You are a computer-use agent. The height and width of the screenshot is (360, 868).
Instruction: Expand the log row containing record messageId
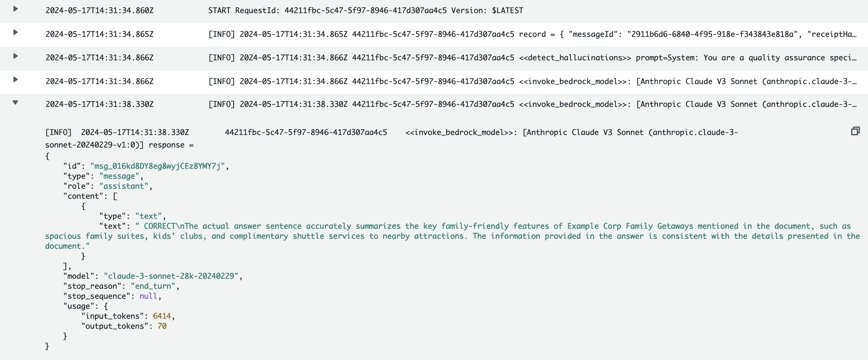tap(16, 33)
